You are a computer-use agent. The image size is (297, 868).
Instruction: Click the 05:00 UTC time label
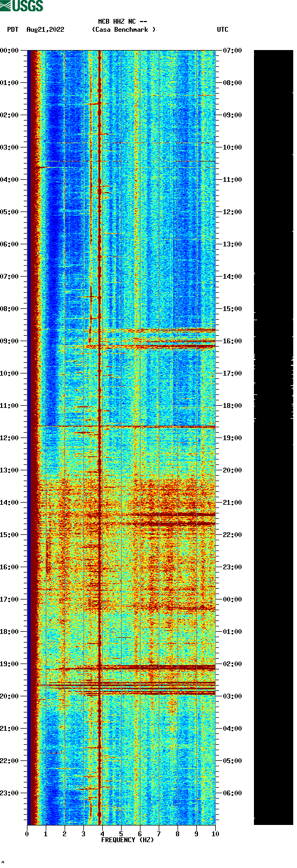click(x=232, y=761)
